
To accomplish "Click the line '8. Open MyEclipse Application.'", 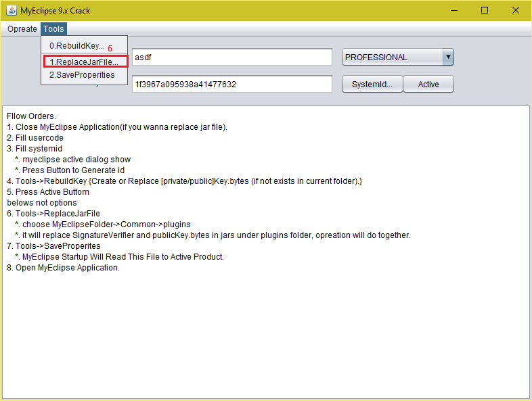I will point(63,268).
